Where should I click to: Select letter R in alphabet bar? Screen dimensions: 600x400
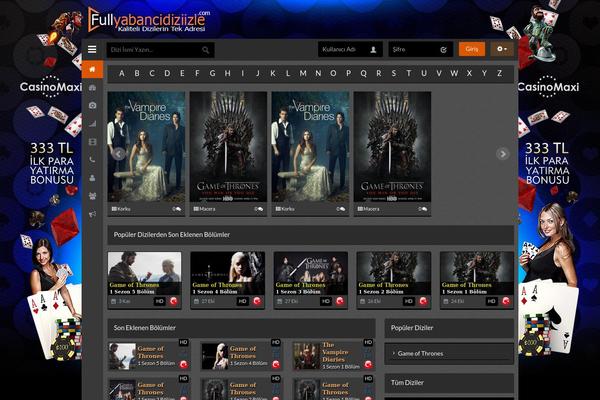[x=378, y=73]
